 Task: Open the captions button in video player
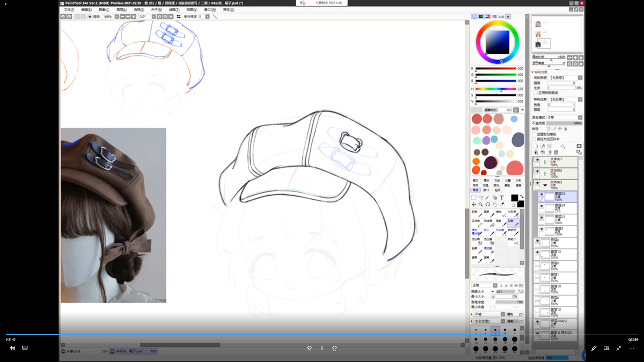click(25, 348)
